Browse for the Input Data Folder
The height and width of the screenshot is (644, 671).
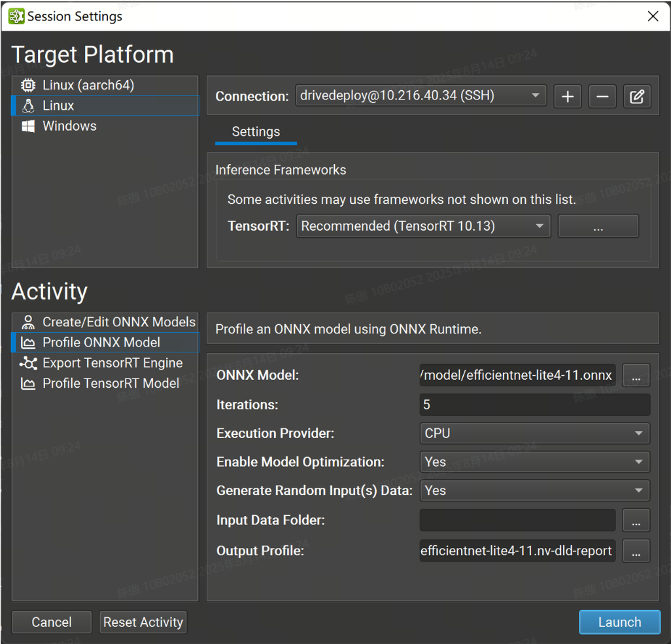[x=636, y=520]
